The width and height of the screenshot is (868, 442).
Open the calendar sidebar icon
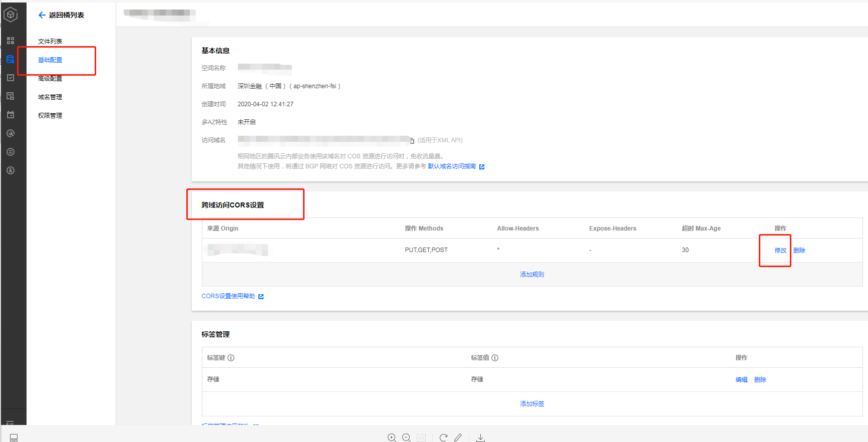(x=11, y=115)
